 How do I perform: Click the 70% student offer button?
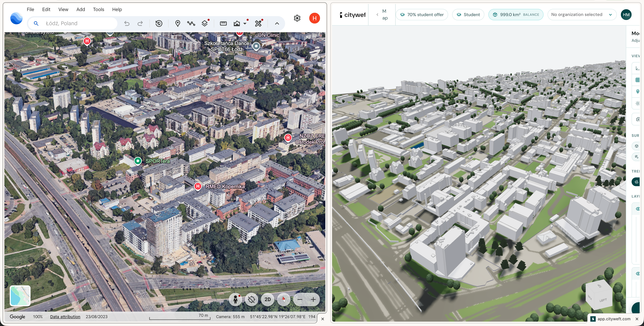[x=422, y=14]
